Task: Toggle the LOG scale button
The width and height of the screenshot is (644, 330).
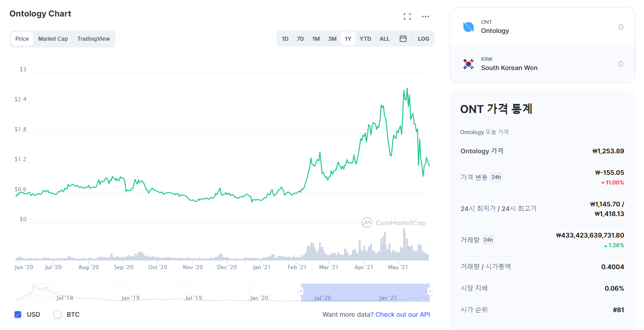Action: (424, 39)
